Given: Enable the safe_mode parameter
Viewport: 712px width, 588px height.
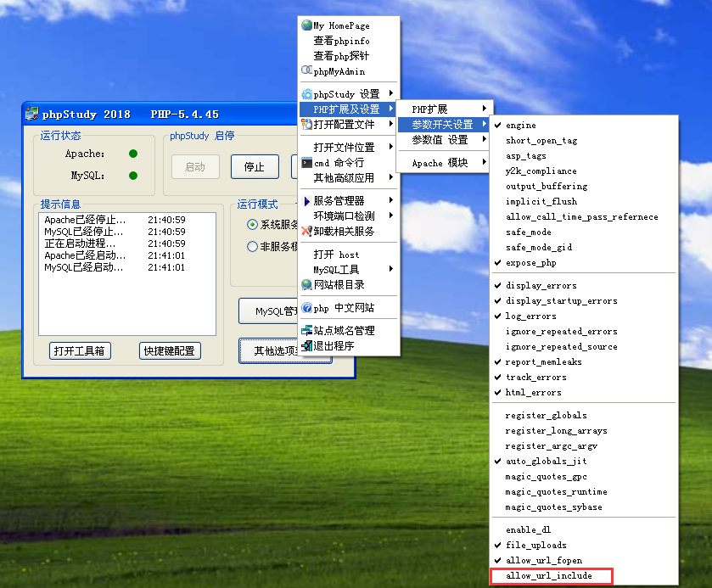Looking at the screenshot, I should tap(584, 232).
